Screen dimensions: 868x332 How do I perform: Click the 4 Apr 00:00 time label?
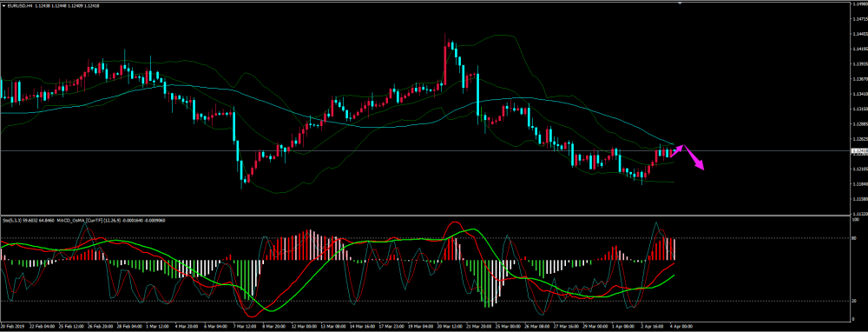click(x=681, y=326)
